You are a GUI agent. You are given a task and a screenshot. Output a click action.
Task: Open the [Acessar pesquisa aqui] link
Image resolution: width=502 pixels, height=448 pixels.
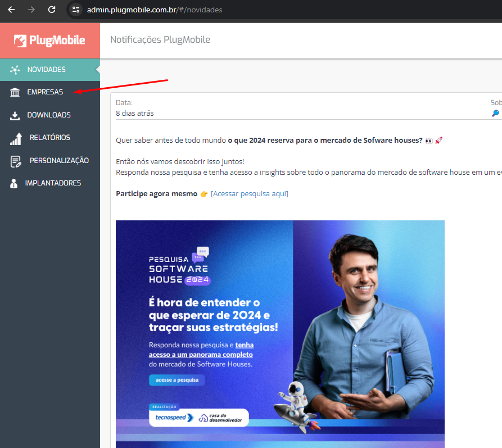click(x=250, y=194)
